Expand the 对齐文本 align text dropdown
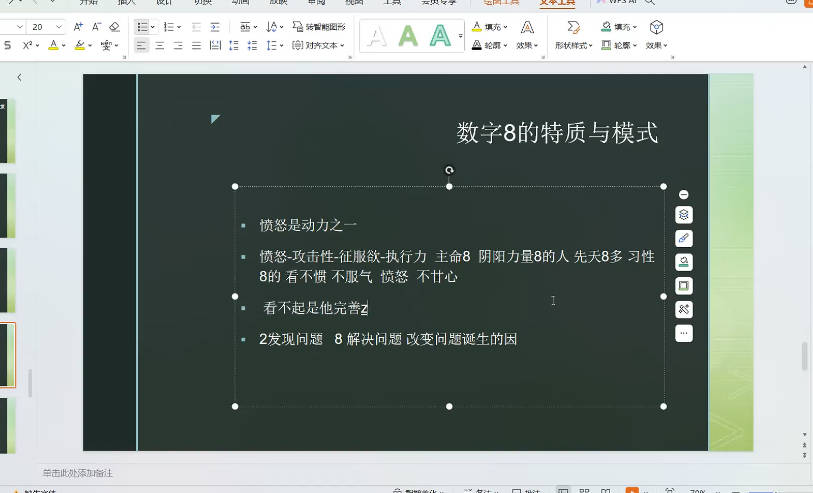The image size is (813, 493). click(x=324, y=46)
